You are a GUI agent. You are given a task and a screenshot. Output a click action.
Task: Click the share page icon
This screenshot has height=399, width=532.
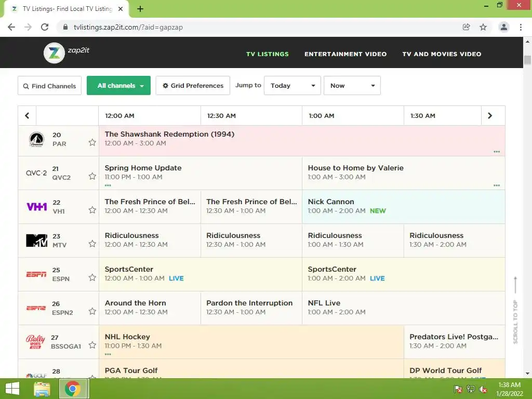467,27
